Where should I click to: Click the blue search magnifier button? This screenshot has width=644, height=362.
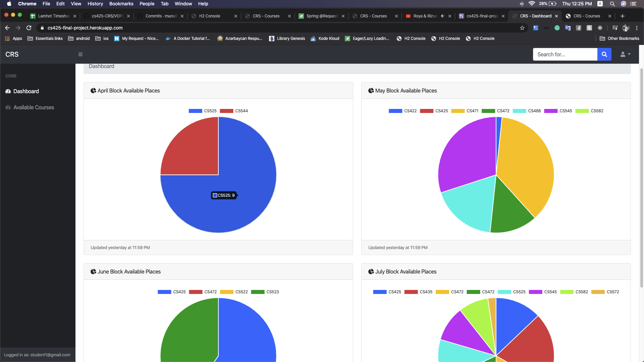(604, 54)
